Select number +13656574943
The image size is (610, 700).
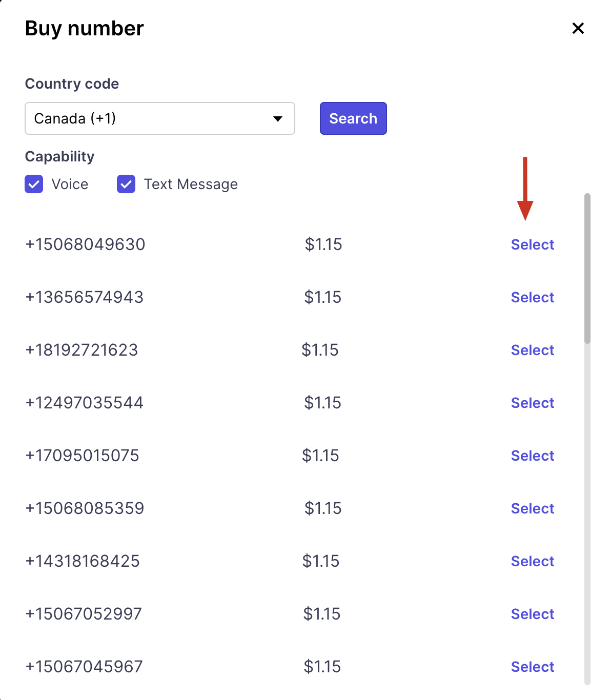[532, 297]
